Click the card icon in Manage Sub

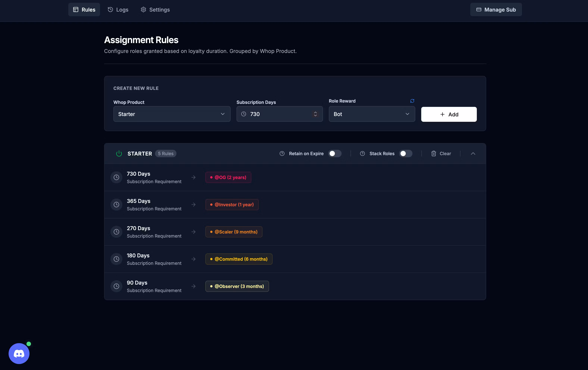coord(479,10)
